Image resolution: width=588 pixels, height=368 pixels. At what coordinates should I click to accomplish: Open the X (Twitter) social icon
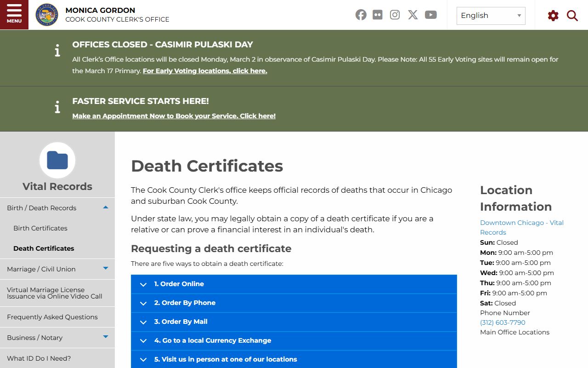coord(413,15)
